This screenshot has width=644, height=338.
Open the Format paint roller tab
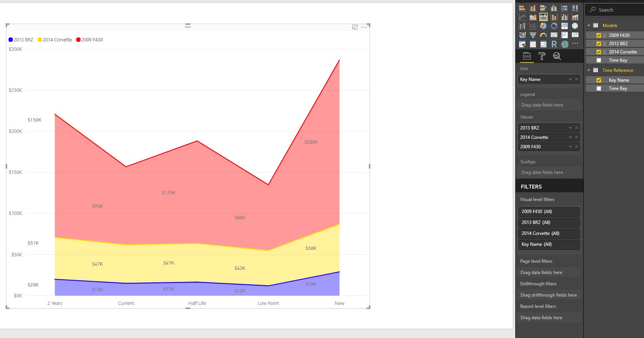point(542,56)
